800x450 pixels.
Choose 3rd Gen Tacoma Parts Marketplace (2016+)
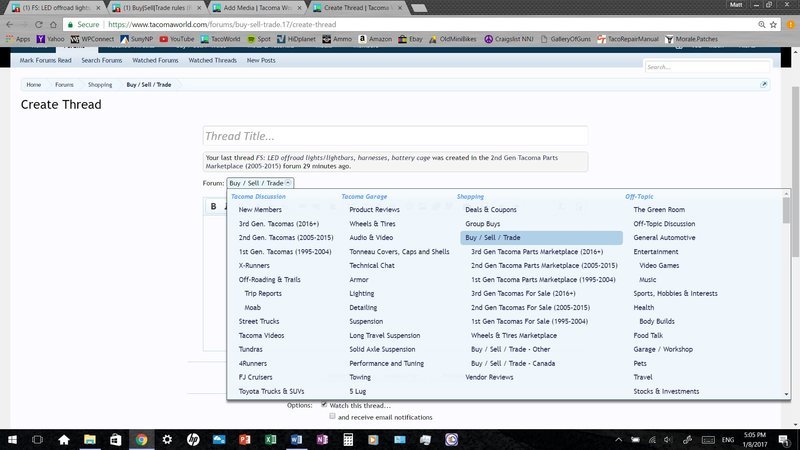click(x=537, y=252)
